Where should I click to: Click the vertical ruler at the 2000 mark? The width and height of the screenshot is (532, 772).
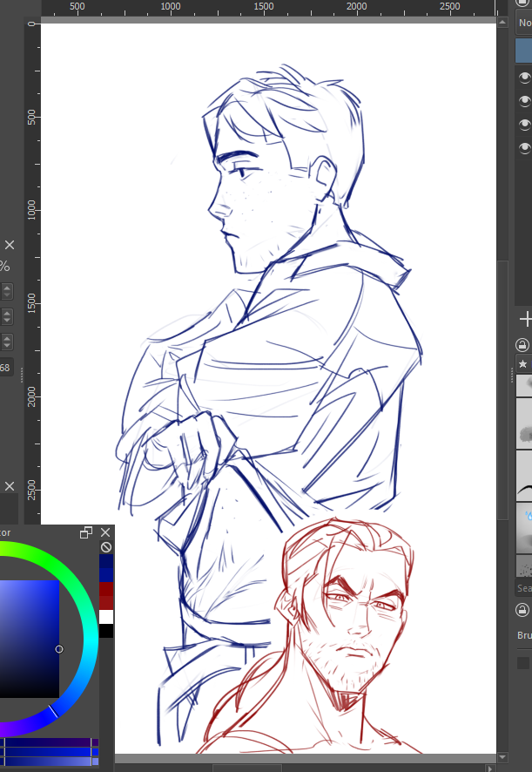(x=32, y=396)
